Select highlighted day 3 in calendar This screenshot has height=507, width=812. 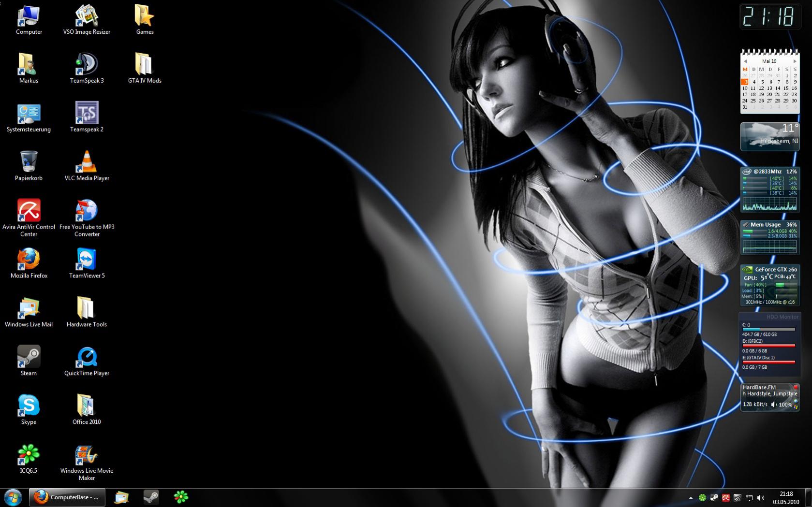pyautogui.click(x=745, y=82)
